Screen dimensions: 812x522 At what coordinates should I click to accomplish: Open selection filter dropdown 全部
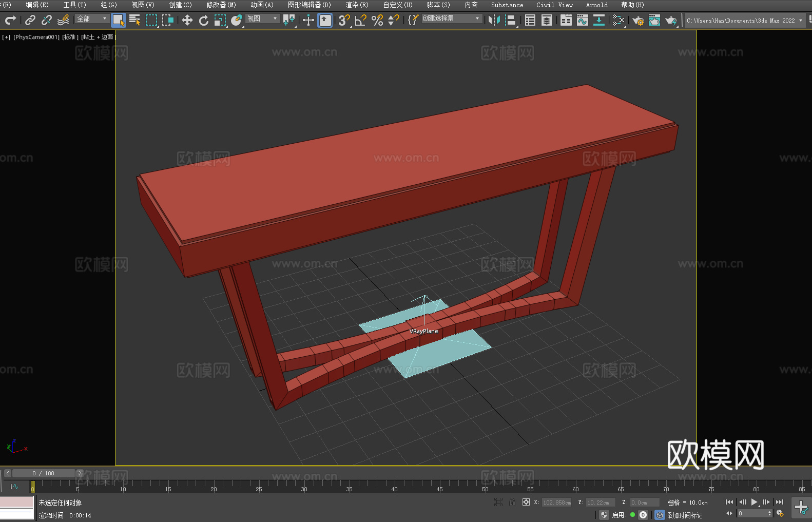(92, 18)
